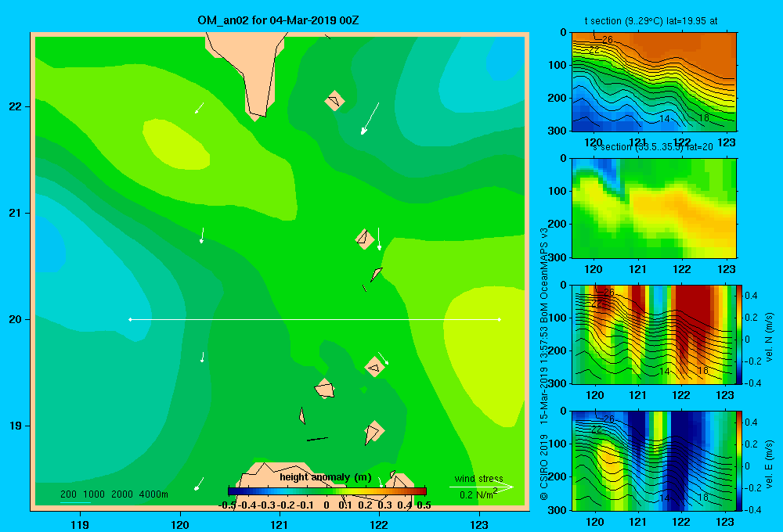This screenshot has width=783, height=532.
Task: Click the longitude 123 label below main map
Action: [479, 524]
